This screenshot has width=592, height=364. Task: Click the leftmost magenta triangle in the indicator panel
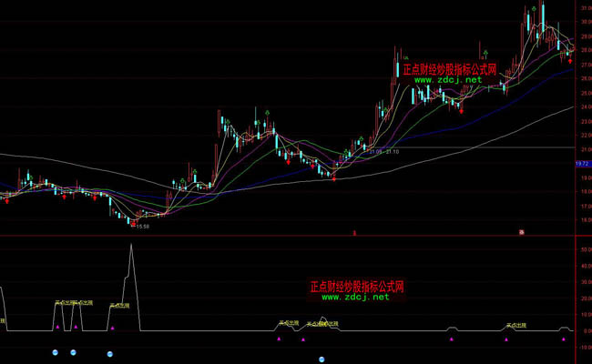click(56, 326)
